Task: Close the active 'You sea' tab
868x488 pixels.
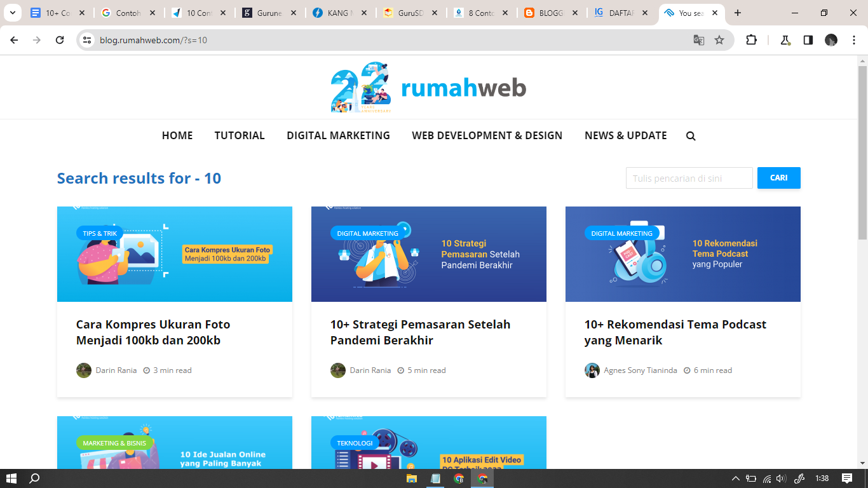Action: click(715, 13)
